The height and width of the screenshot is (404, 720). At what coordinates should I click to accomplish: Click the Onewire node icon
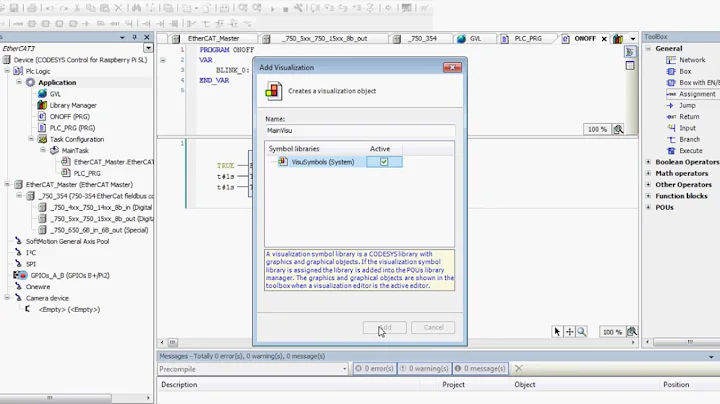coord(18,286)
